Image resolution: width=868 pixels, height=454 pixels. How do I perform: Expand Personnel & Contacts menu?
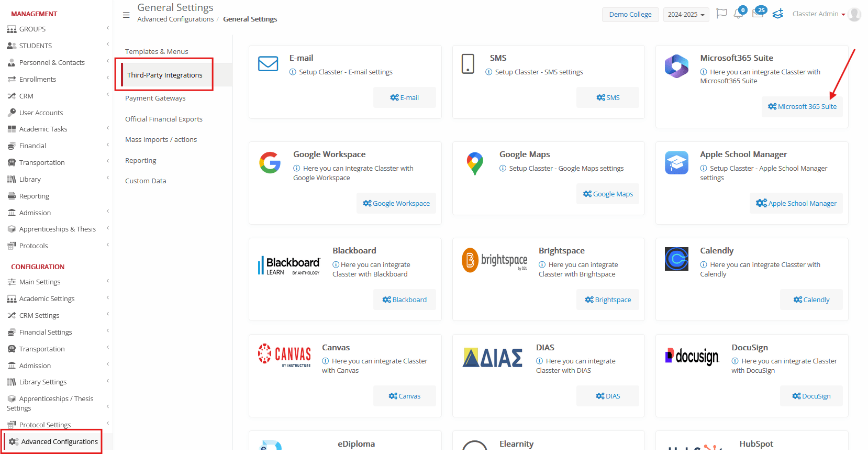click(x=56, y=62)
